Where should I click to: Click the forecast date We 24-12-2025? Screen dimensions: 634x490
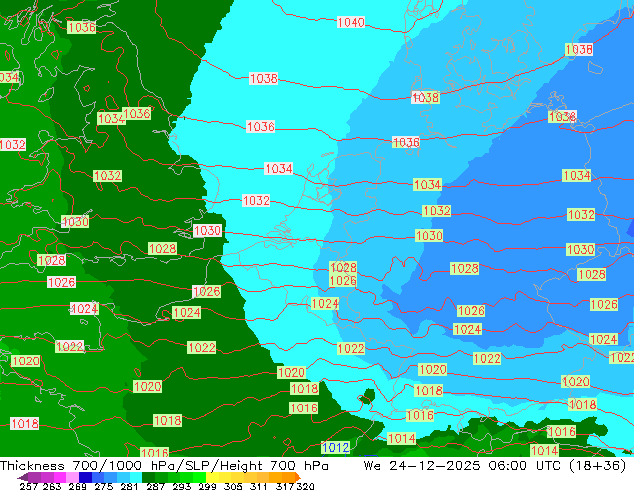pyautogui.click(x=422, y=466)
